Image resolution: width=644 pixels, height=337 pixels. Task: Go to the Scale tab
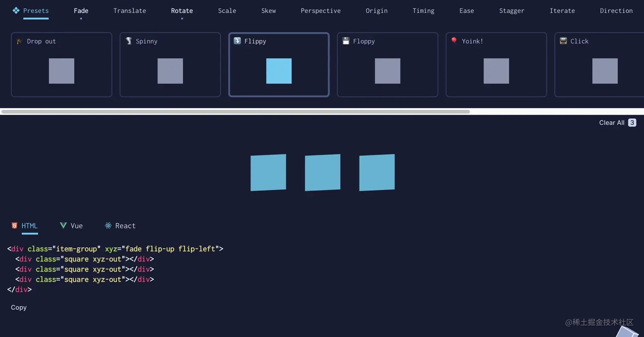[x=227, y=11]
